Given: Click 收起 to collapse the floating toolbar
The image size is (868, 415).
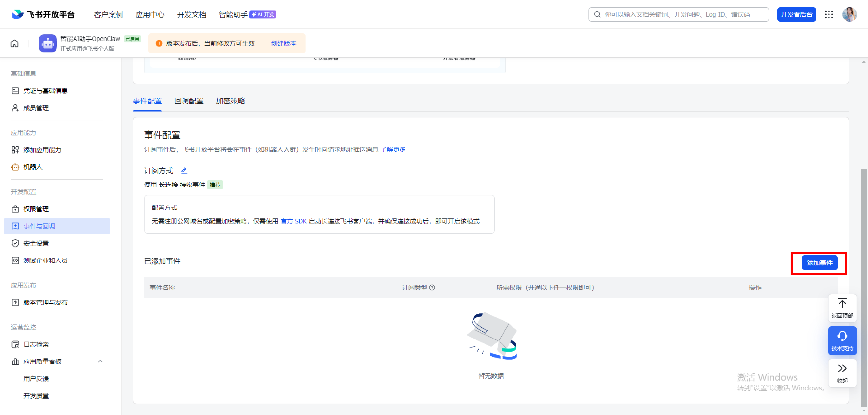Looking at the screenshot, I should 842,373.
